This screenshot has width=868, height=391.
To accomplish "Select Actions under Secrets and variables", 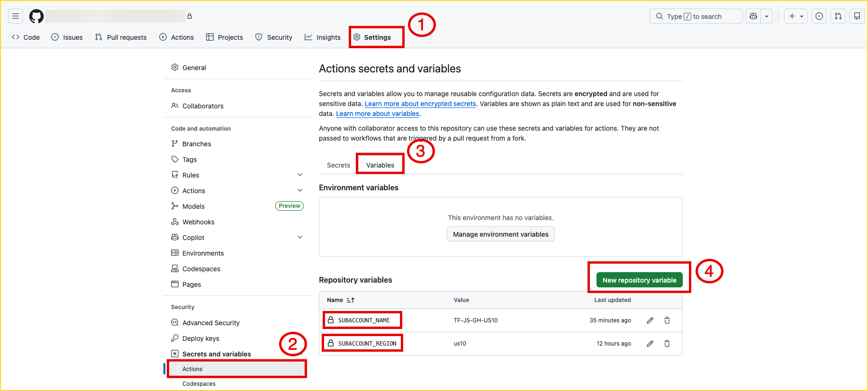I will [237, 369].
